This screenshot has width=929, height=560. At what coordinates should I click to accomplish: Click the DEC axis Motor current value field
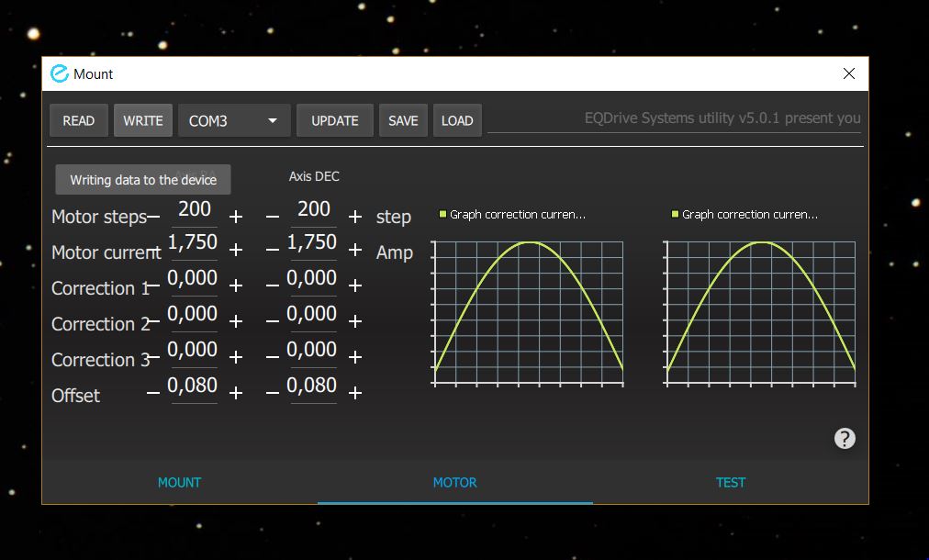pos(312,243)
